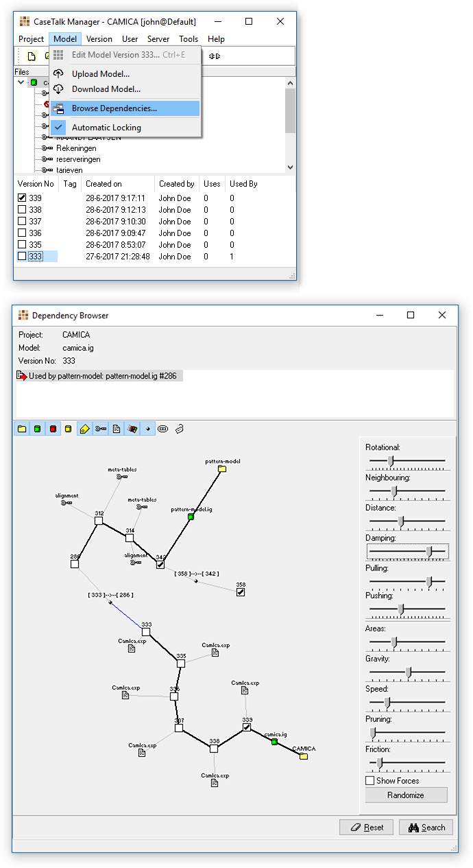Click version node 333 in graph
473x868 pixels.
pos(146,632)
